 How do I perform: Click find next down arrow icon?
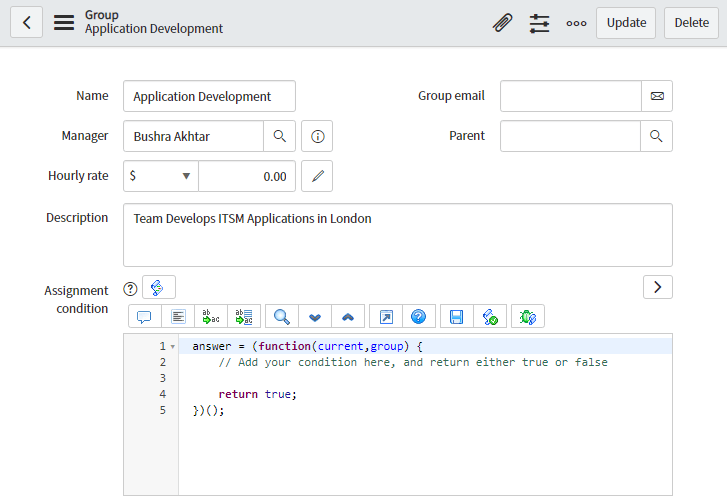[x=315, y=317]
